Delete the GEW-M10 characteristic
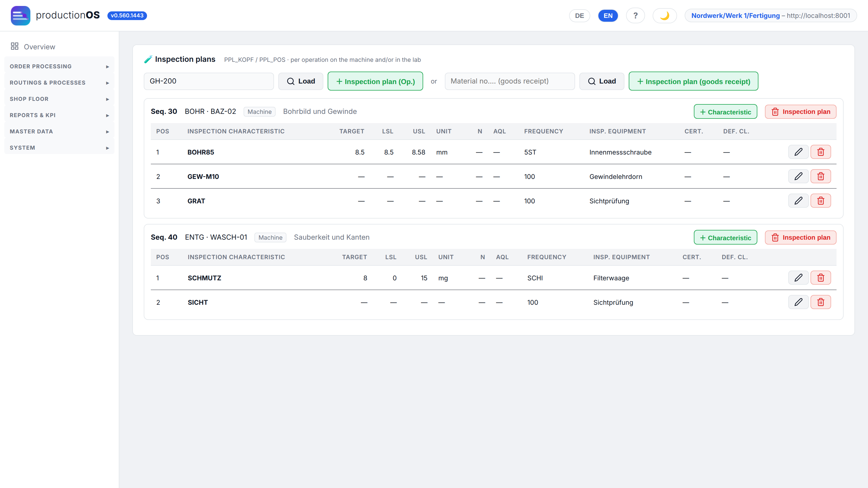Screen dimensions: 868x488 [x=821, y=176]
